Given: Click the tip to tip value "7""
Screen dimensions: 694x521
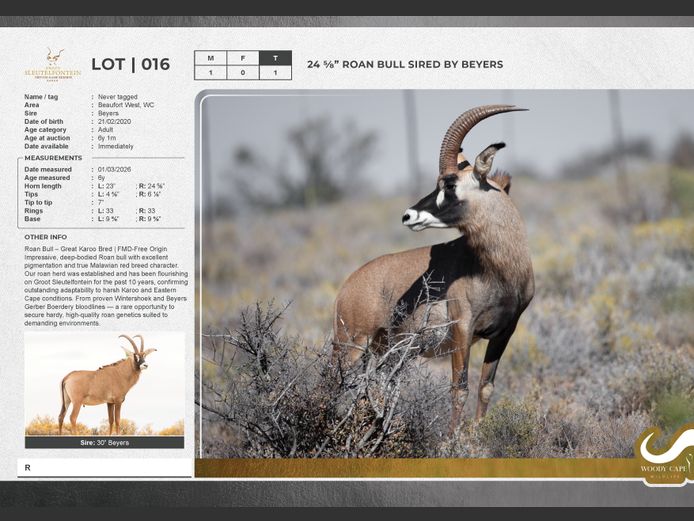Looking at the screenshot, I should (x=101, y=202).
